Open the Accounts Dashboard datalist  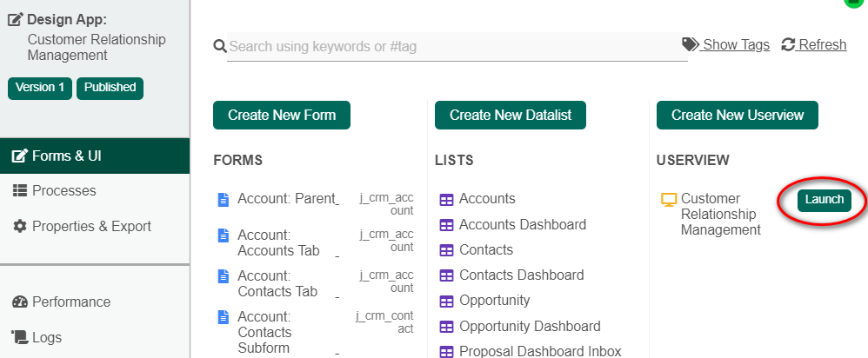(523, 225)
